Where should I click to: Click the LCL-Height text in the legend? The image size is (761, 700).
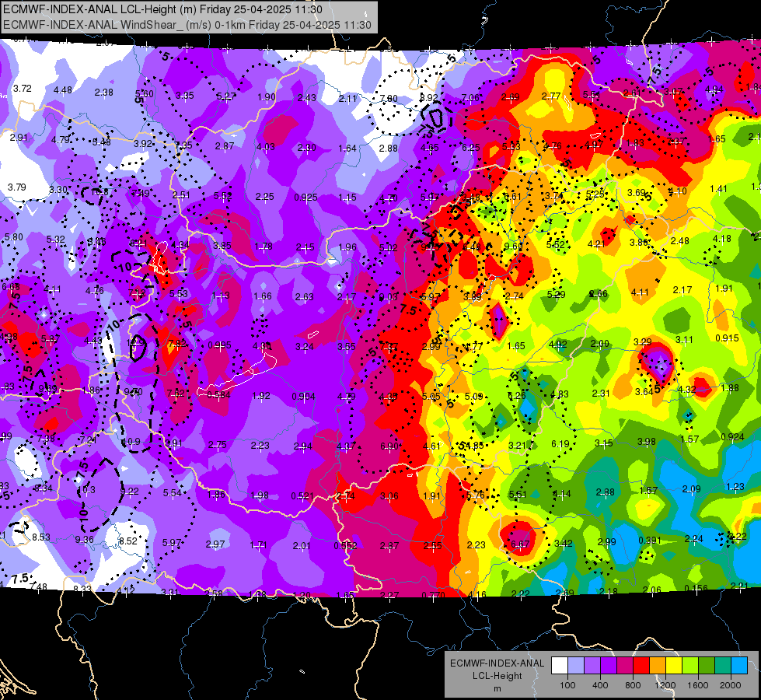497,676
